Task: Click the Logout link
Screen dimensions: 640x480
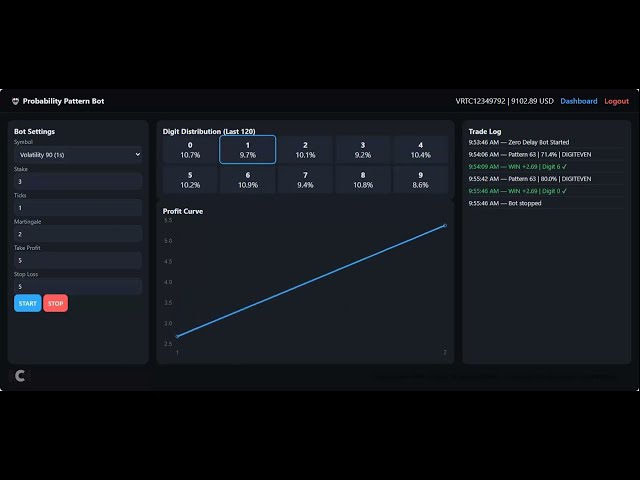Action: click(x=616, y=101)
